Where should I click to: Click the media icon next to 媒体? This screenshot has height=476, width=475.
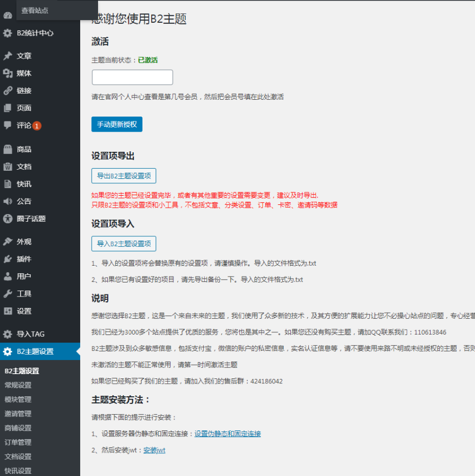8,73
